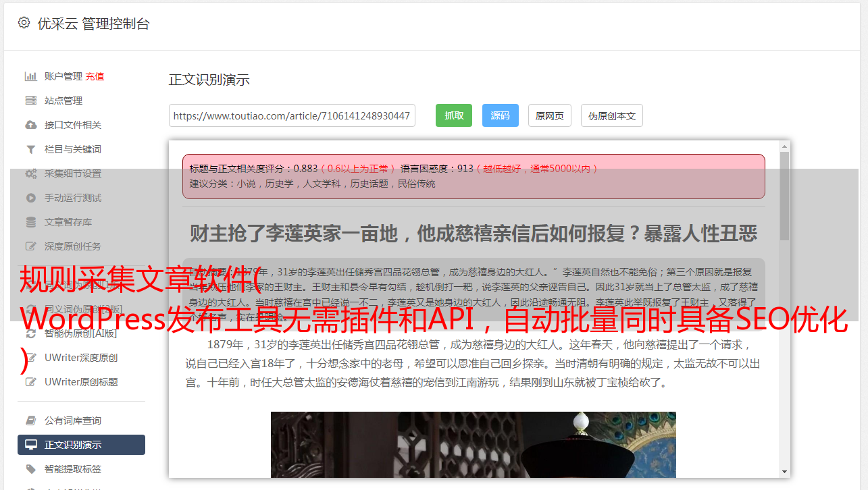Click the article panel scrollbar up arrow
The height and width of the screenshot is (490, 868).
(x=784, y=146)
